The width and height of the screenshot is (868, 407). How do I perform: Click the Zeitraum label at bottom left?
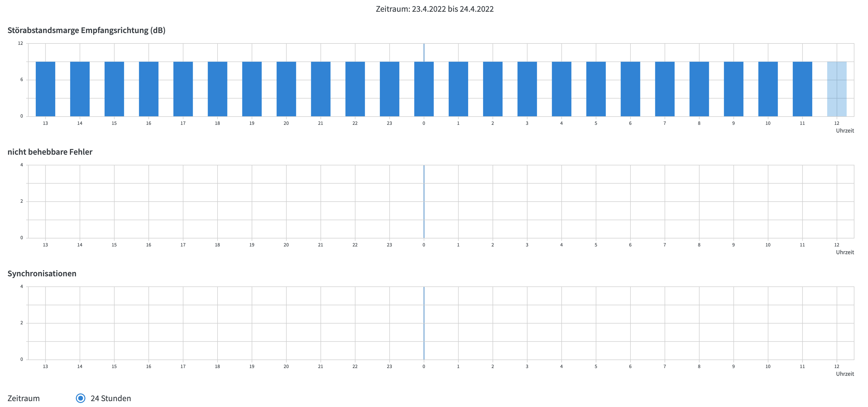23,398
